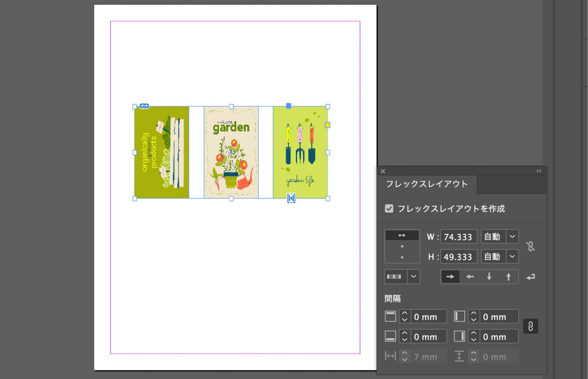Select the upward flex direction arrow

pos(508,277)
